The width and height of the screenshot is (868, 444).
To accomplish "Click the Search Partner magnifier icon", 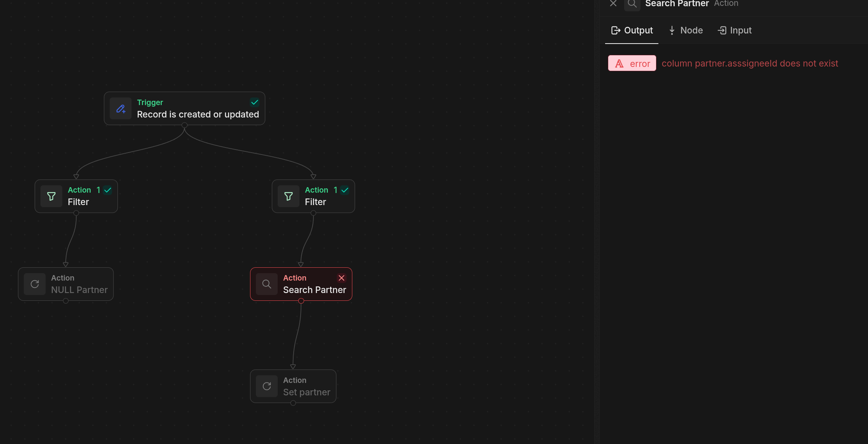I will pyautogui.click(x=266, y=284).
